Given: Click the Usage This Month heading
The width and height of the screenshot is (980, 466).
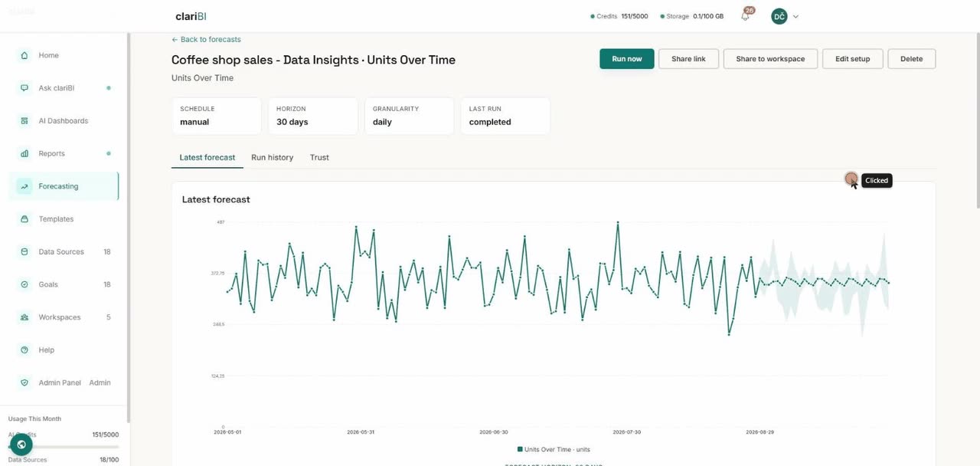Looking at the screenshot, I should pyautogui.click(x=34, y=418).
